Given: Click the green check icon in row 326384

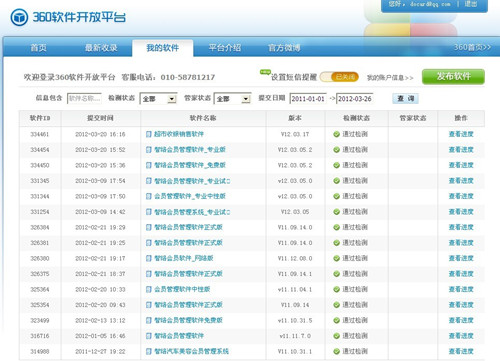Looking at the screenshot, I should [337, 227].
